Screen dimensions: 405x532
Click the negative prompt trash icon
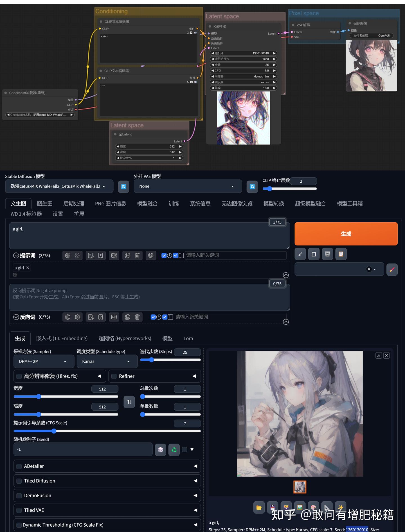[137, 317]
